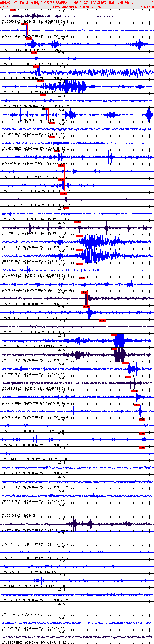This screenshot has height=644, width=154.
Task: Click the red pick marker on UW MDW trace
Action: 52,137
